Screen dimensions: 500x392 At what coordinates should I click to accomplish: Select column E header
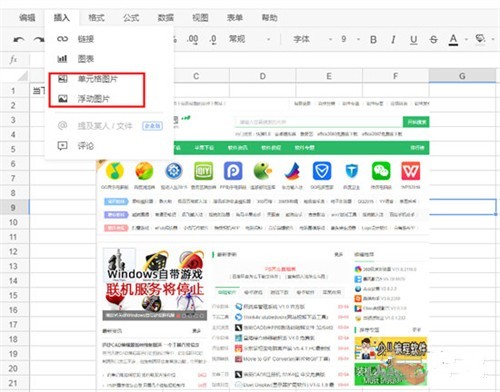point(329,76)
